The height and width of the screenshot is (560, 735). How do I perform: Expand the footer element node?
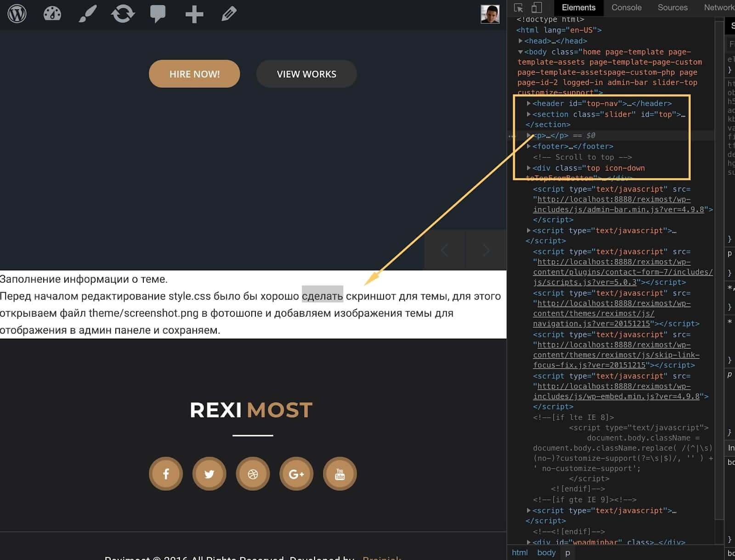click(529, 146)
